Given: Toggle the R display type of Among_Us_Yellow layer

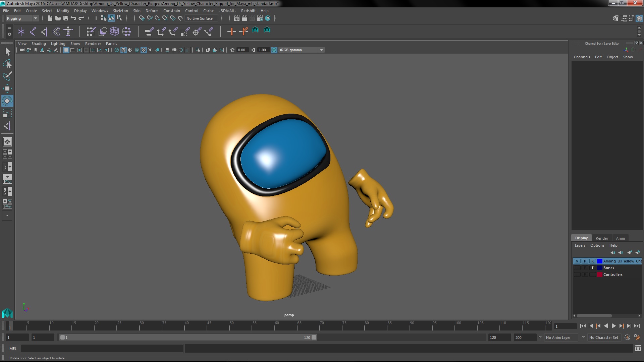Looking at the screenshot, I should click(593, 261).
